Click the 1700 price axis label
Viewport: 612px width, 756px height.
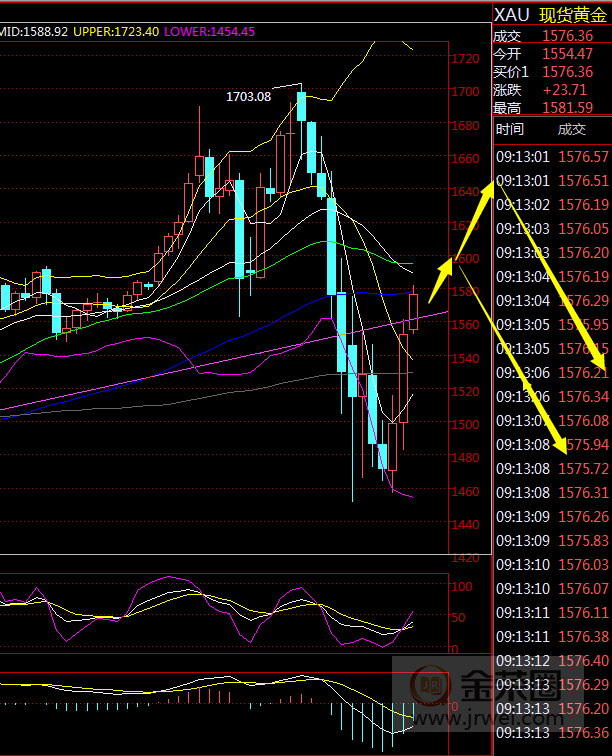[465, 92]
